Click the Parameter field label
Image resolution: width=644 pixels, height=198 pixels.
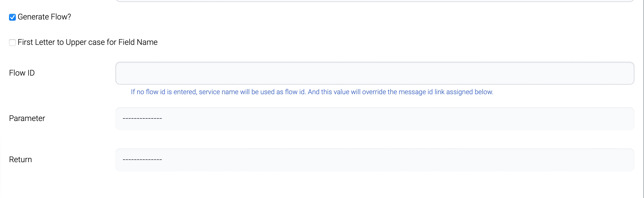[27, 118]
